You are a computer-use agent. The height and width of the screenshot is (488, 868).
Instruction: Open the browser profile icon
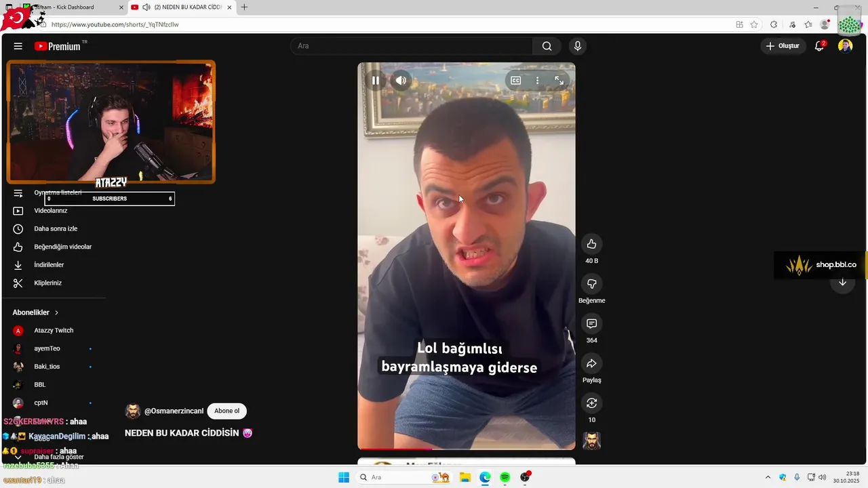825,24
